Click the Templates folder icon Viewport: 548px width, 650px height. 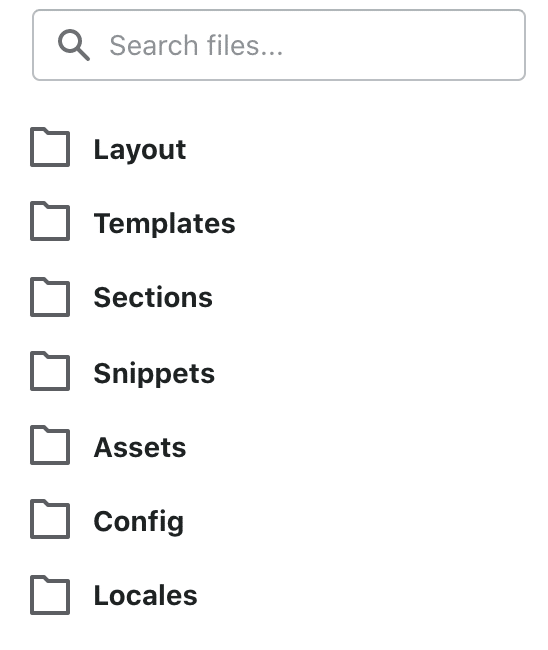[x=50, y=221]
